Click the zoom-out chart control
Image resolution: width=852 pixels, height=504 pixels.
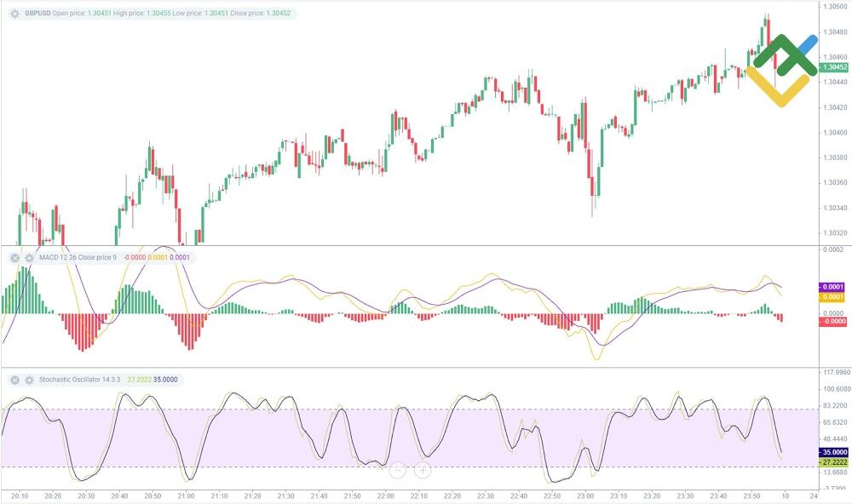398,470
